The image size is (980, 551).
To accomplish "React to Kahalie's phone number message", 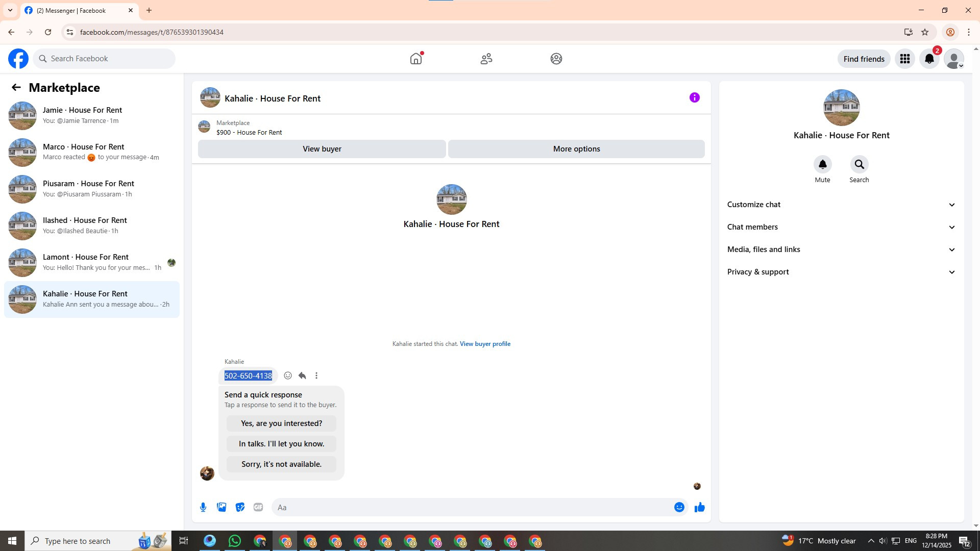I will pos(288,375).
